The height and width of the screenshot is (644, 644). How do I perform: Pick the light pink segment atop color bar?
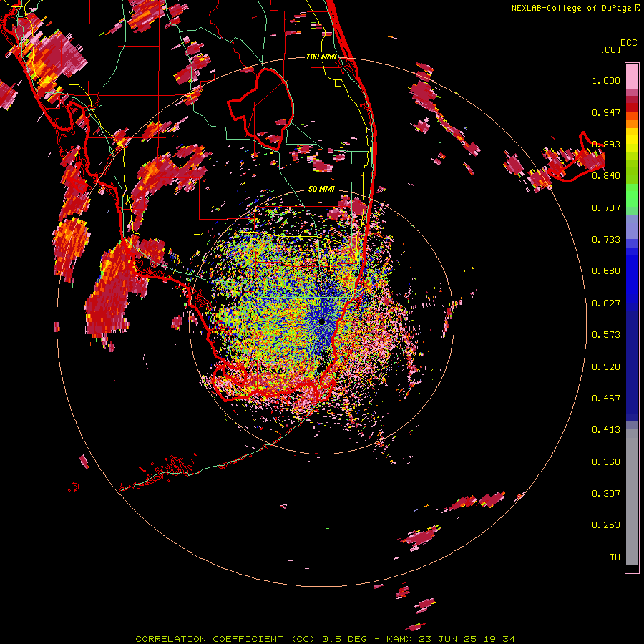tap(632, 76)
